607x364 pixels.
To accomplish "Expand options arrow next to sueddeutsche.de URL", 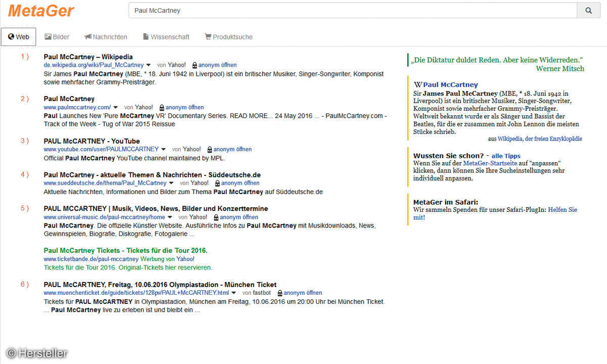I will [x=171, y=183].
